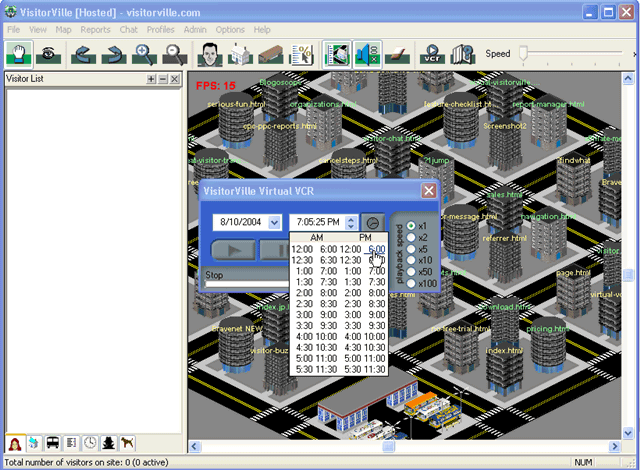
Task: Open the Profiles menu
Action: tap(160, 30)
